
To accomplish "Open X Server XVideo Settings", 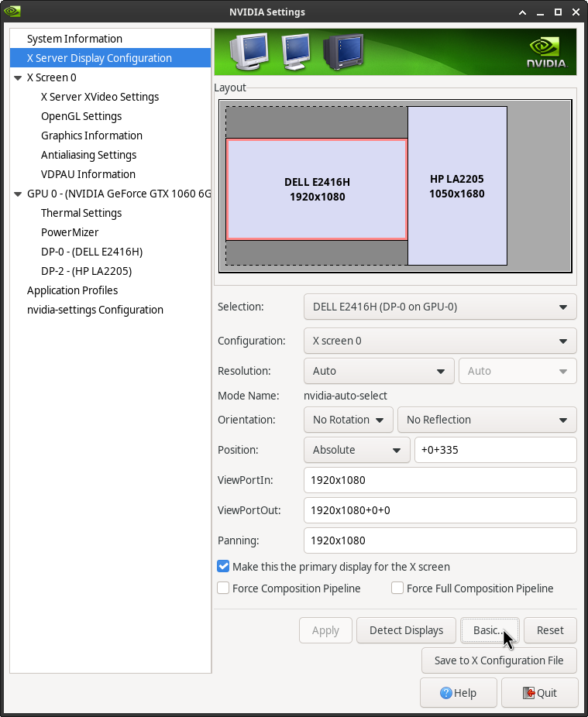I will point(110,97).
